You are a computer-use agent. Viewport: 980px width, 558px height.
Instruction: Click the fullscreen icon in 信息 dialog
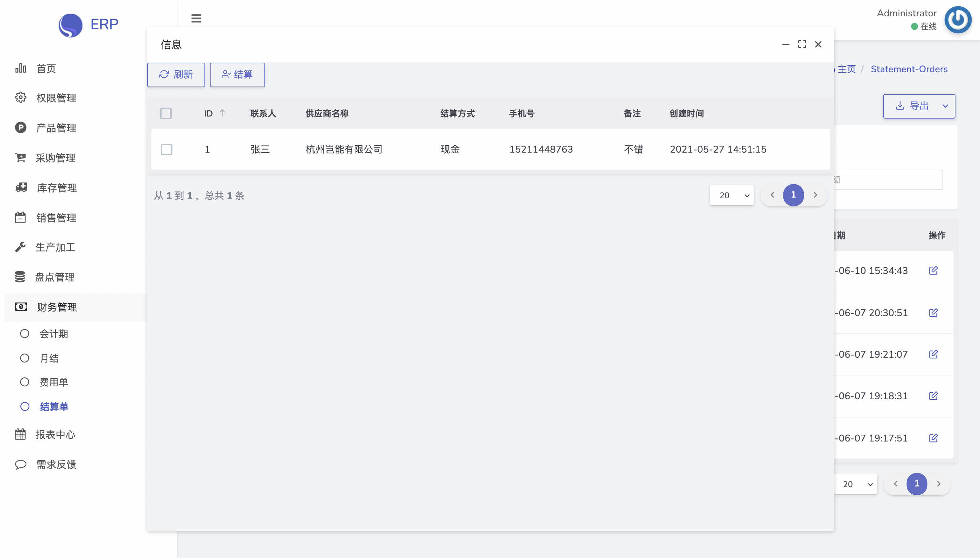(x=802, y=44)
